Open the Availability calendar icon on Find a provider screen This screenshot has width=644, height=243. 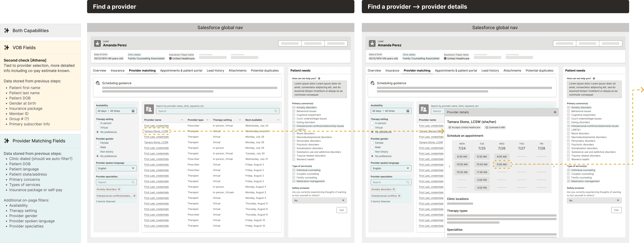[133, 111]
